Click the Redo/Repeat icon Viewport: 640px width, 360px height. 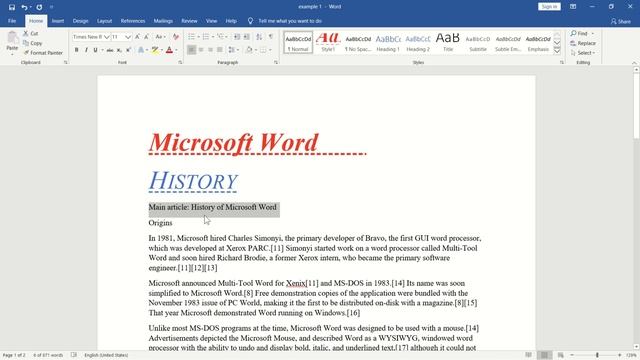39,7
